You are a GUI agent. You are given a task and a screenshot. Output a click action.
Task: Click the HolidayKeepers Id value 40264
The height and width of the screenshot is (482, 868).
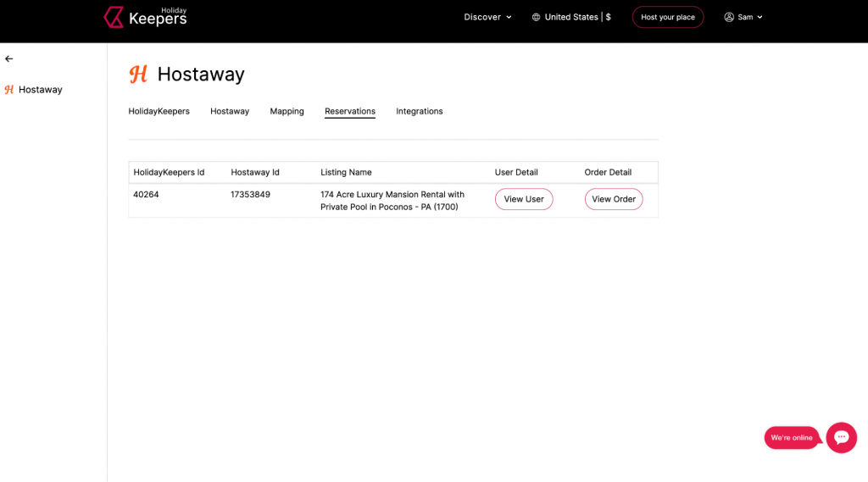coord(146,194)
